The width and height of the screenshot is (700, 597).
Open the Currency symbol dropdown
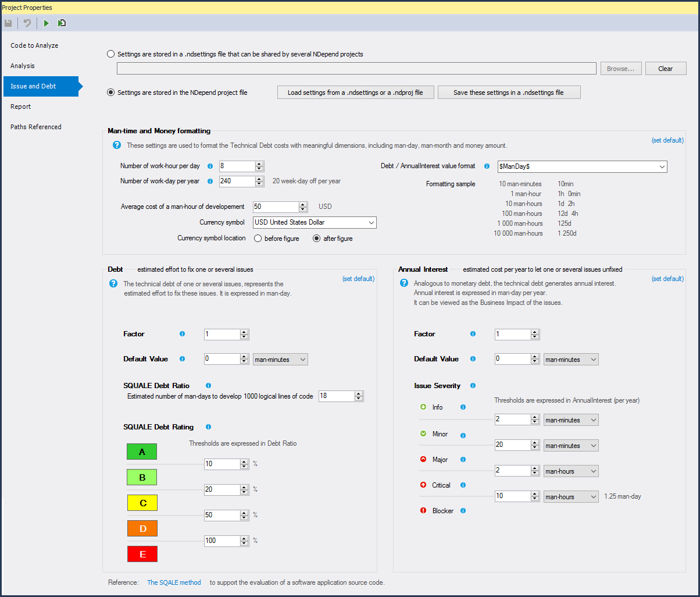[315, 222]
